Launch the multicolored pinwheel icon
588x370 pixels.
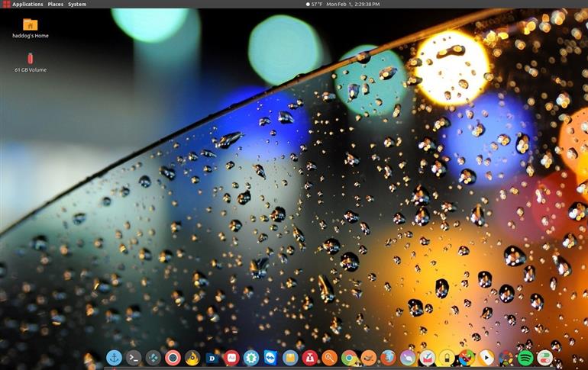pyautogui.click(x=466, y=358)
